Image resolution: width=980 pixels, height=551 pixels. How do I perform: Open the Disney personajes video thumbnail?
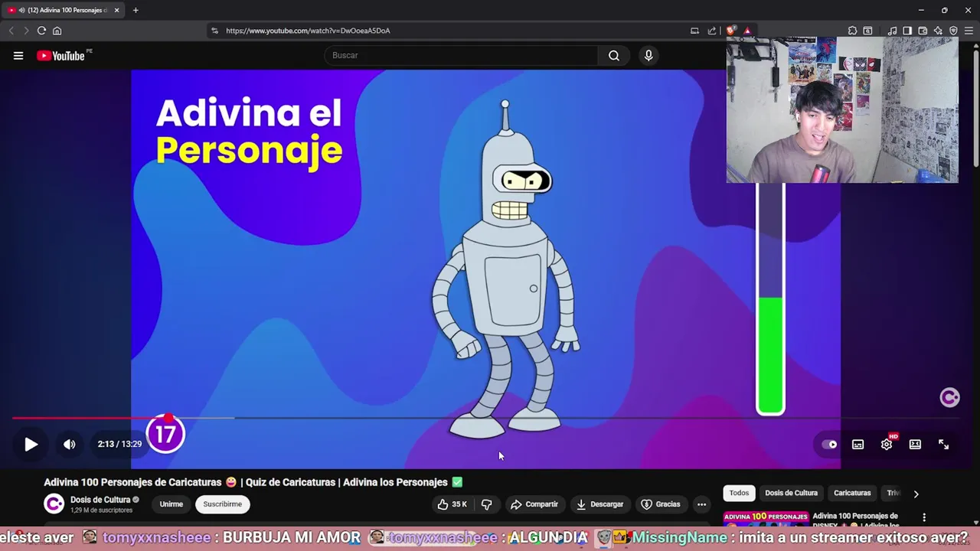pos(766,518)
